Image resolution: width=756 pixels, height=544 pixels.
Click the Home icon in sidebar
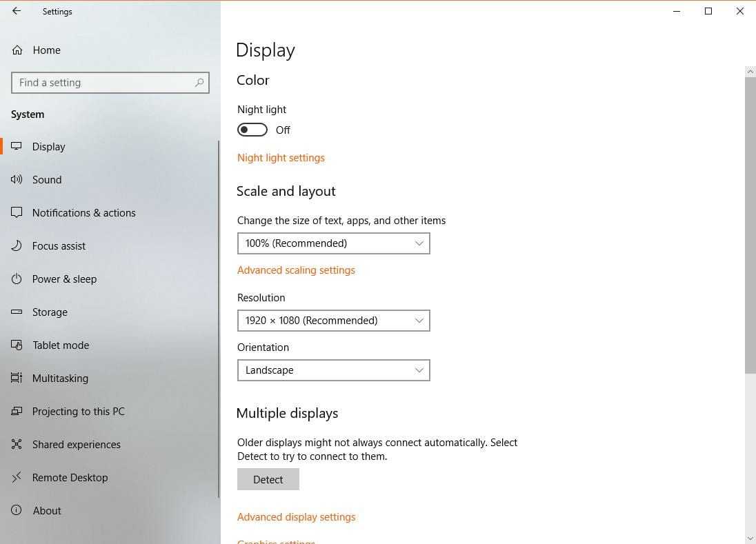(x=17, y=50)
